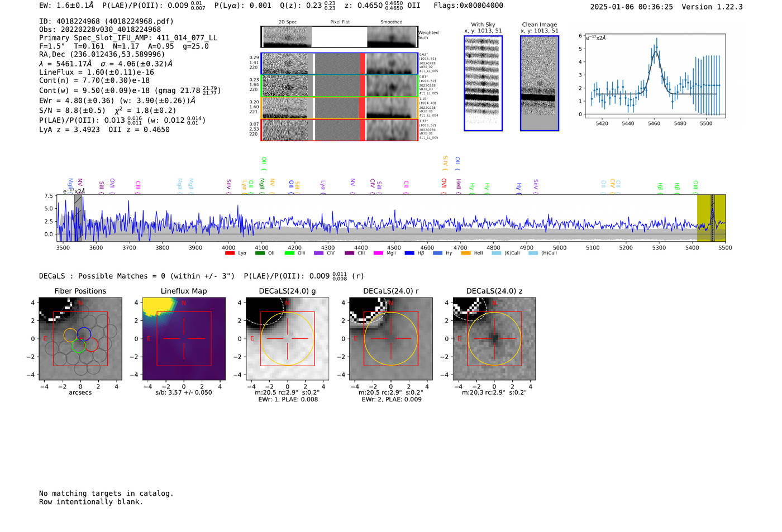782x532 pixels.
Task: Click the 4000 tick on the spectrum axis
Action: [228, 248]
